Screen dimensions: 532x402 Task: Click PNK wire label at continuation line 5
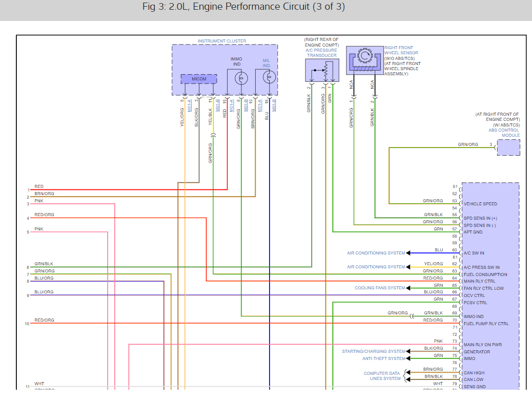tap(38, 229)
